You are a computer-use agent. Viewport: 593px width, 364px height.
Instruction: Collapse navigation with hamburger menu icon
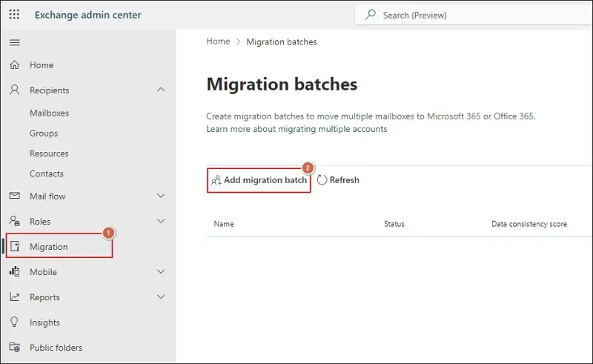point(14,42)
